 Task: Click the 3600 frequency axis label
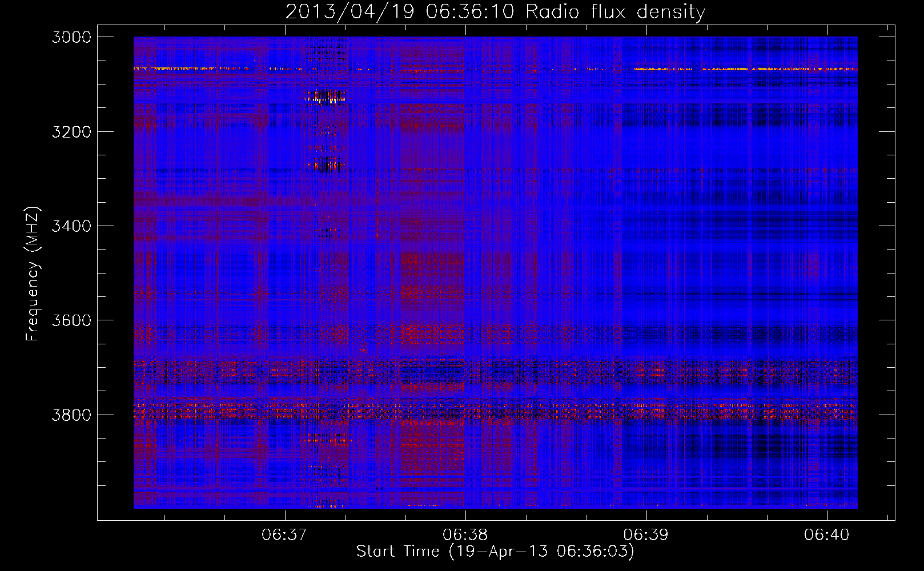click(71, 320)
